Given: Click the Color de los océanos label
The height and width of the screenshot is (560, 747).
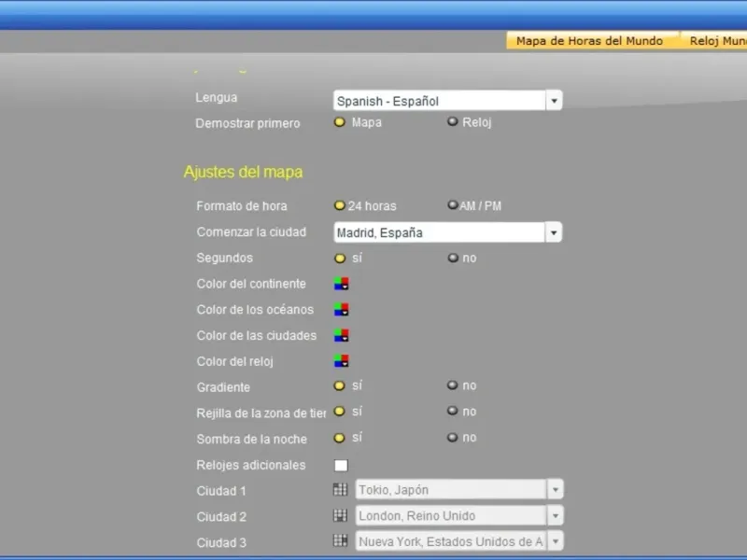Looking at the screenshot, I should click(x=255, y=310).
